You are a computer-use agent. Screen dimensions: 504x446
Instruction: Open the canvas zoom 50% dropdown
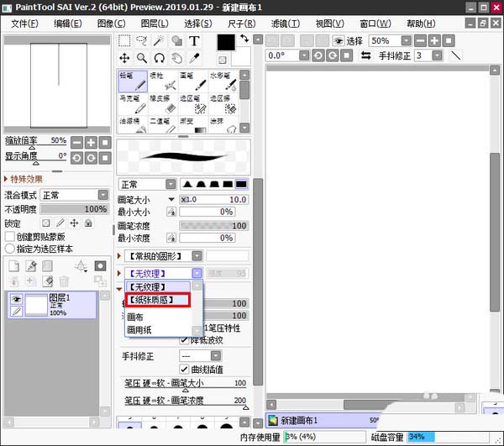coord(407,41)
